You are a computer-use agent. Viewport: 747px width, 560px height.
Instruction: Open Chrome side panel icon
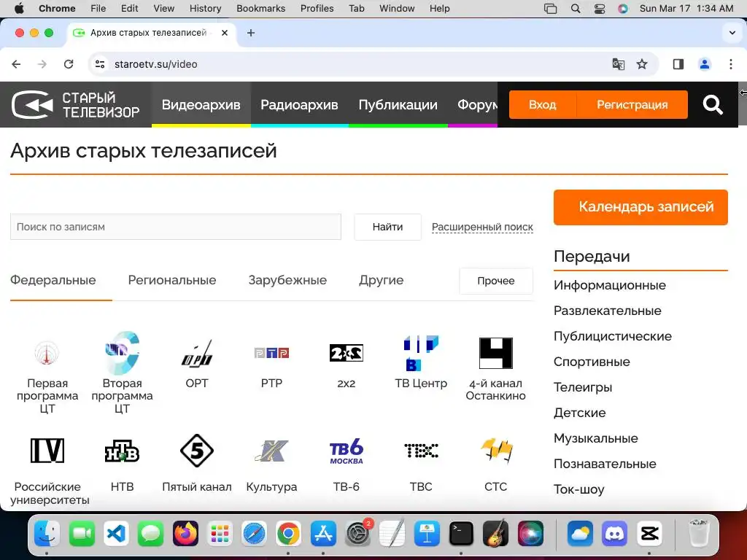[x=678, y=64]
